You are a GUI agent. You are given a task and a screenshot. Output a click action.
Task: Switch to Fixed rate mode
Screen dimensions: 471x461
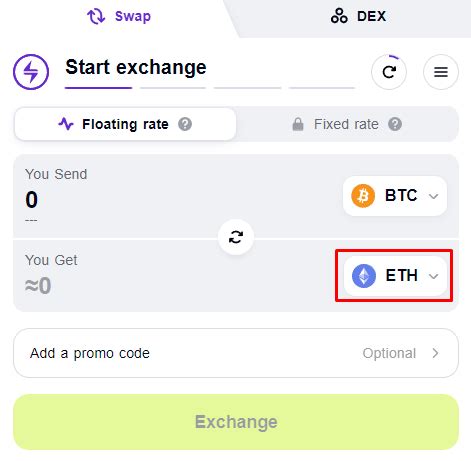click(347, 124)
